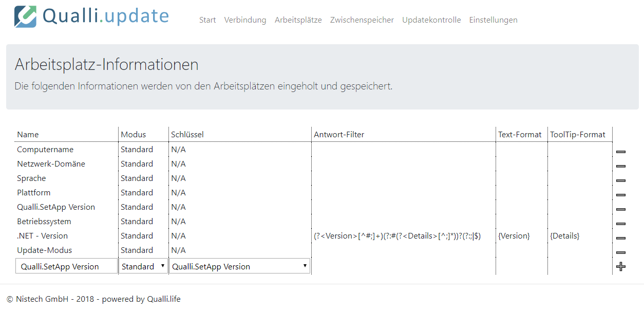Delete the Standard-mode Qualli.SetApp Version row (minus icon)
Screen dimensions: 644x310
[x=621, y=209]
